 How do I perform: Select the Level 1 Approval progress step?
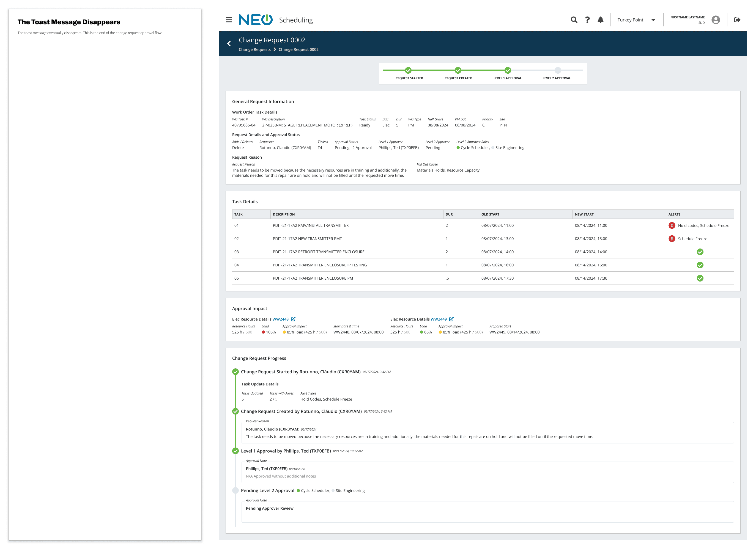tap(508, 70)
